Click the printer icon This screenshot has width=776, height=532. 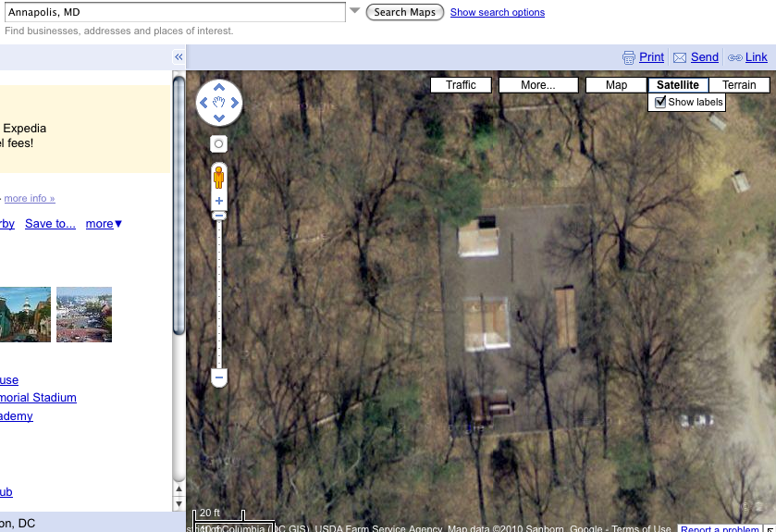629,58
